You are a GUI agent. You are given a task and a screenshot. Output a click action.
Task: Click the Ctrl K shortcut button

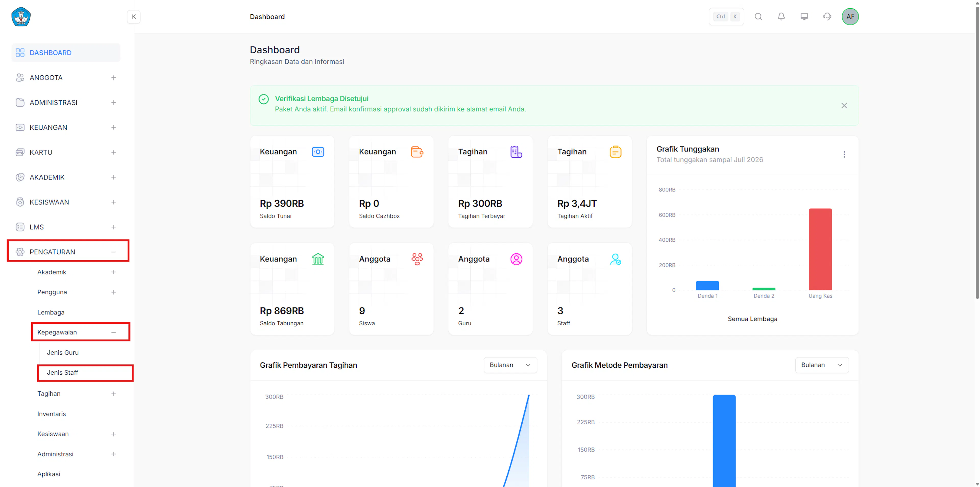click(726, 17)
